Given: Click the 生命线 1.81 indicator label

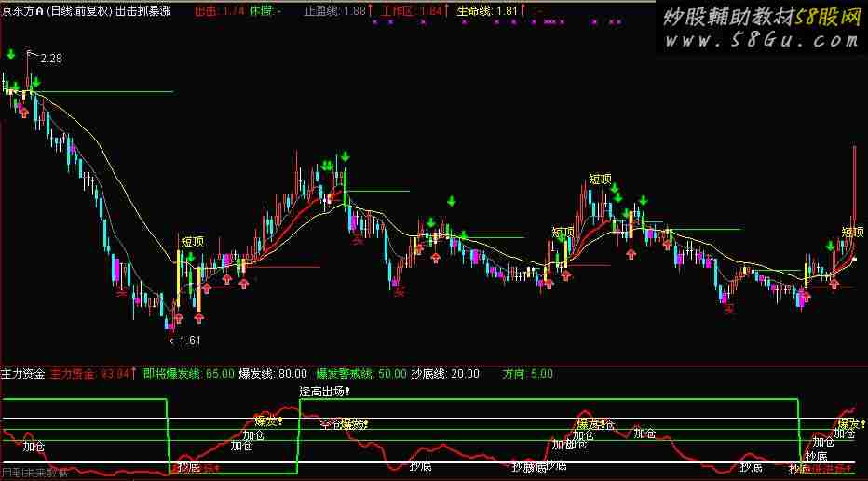Looking at the screenshot, I should 491,11.
